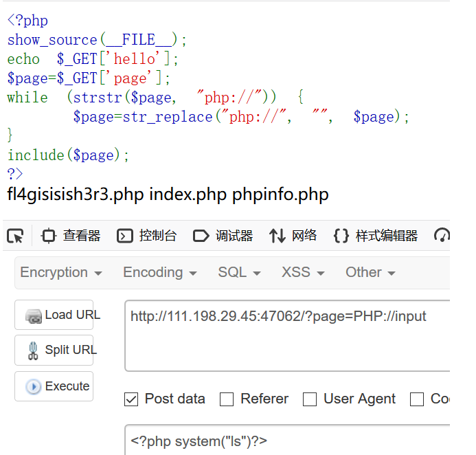Expand the Encryption dropdown menu
476x455 pixels.
(x=61, y=272)
